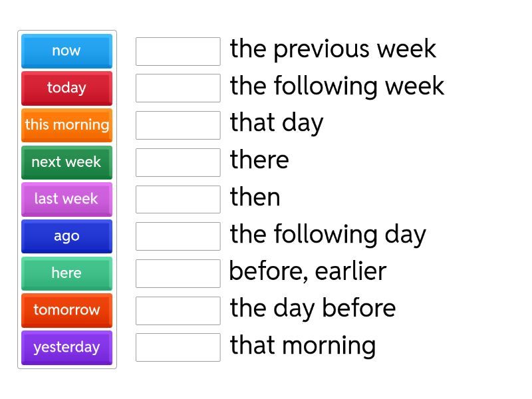Click the orange-red 'tomorrow' tile
The width and height of the screenshot is (532, 399).
click(x=66, y=310)
